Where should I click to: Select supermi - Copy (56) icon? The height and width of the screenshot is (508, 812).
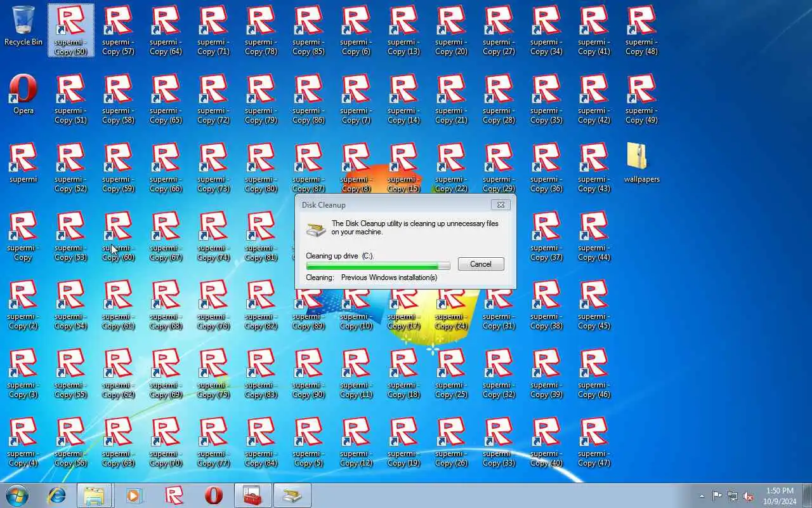[x=71, y=442]
